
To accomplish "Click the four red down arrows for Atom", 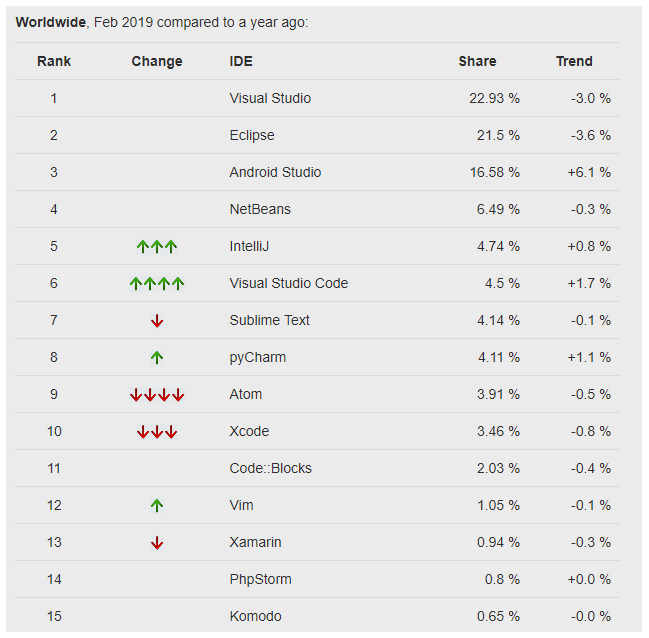I will [157, 395].
